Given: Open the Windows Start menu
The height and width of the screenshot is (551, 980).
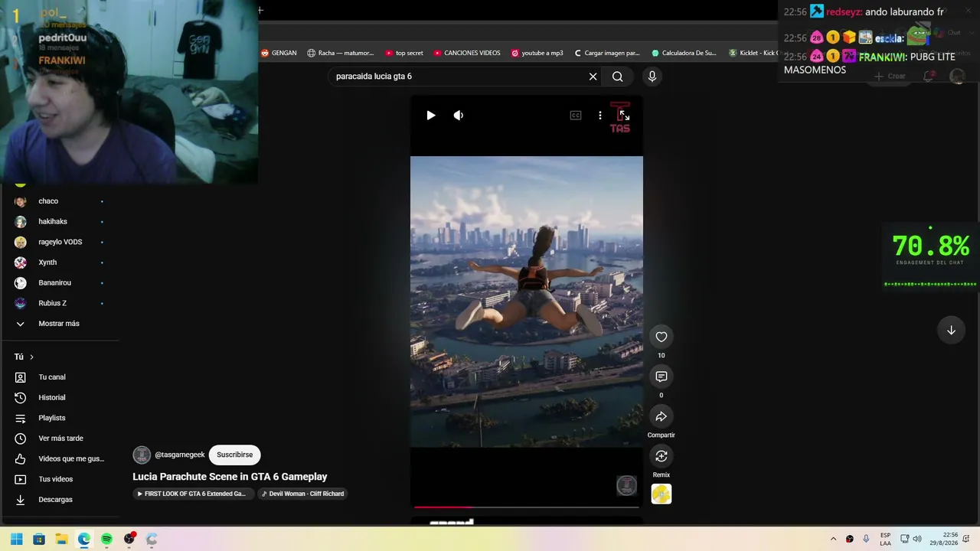Looking at the screenshot, I should pyautogui.click(x=16, y=539).
